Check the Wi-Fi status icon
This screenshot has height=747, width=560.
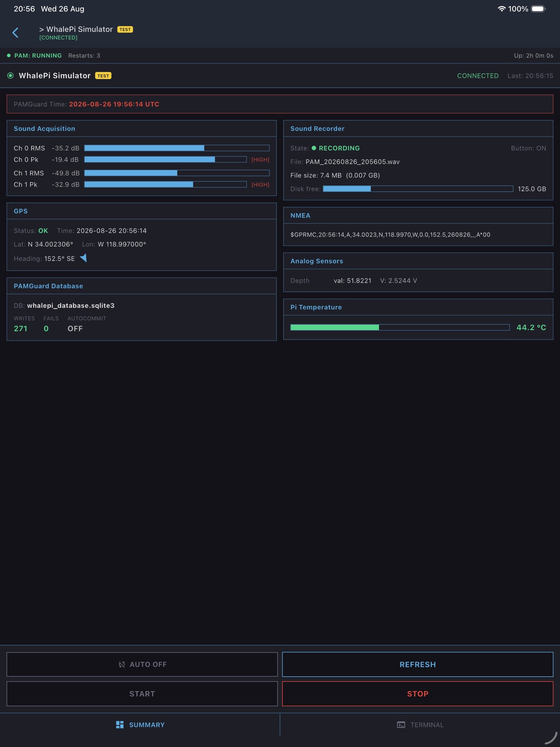[x=501, y=9]
